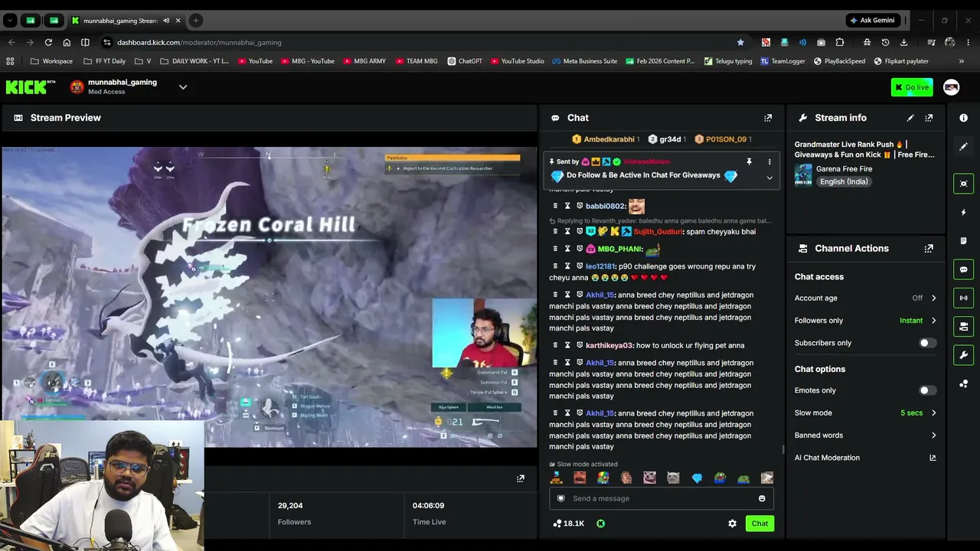Pop out the Stream Preview footer panel

tap(521, 478)
